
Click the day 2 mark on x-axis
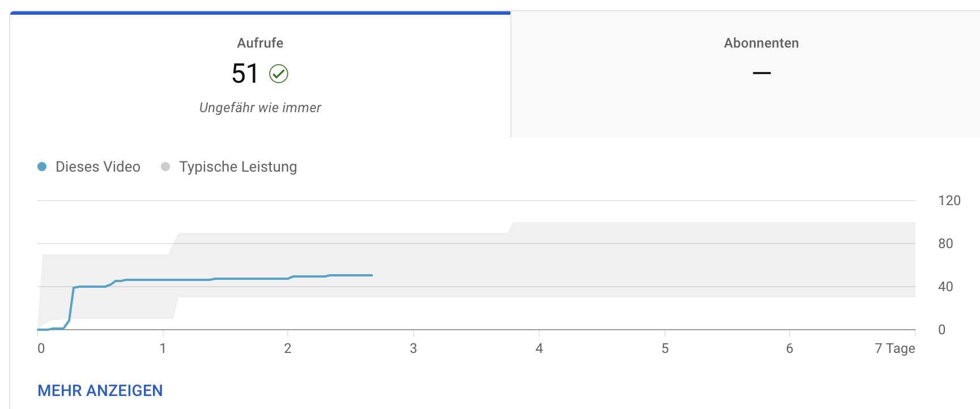288,348
